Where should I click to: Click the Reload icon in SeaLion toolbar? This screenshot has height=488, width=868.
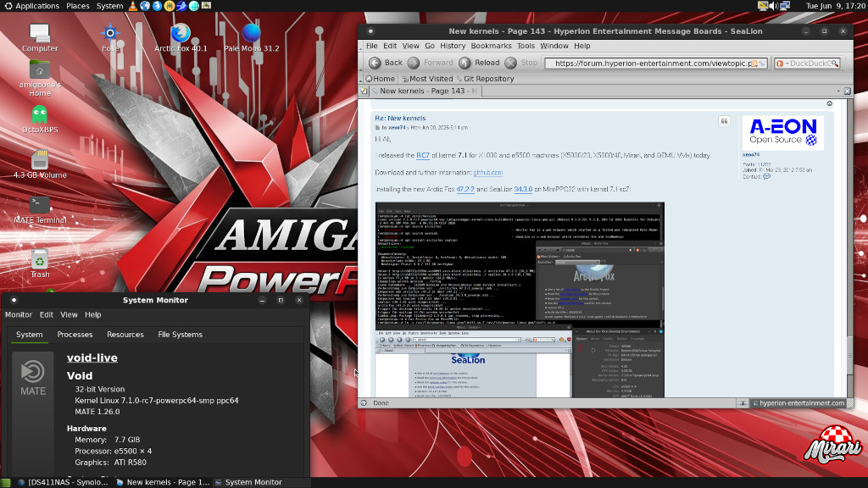pos(465,63)
